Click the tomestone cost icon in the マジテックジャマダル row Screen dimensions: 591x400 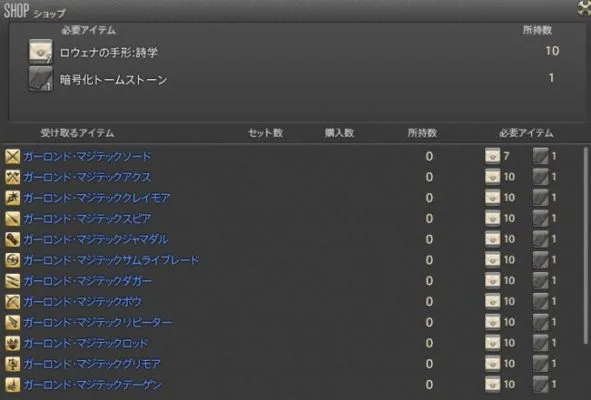540,239
